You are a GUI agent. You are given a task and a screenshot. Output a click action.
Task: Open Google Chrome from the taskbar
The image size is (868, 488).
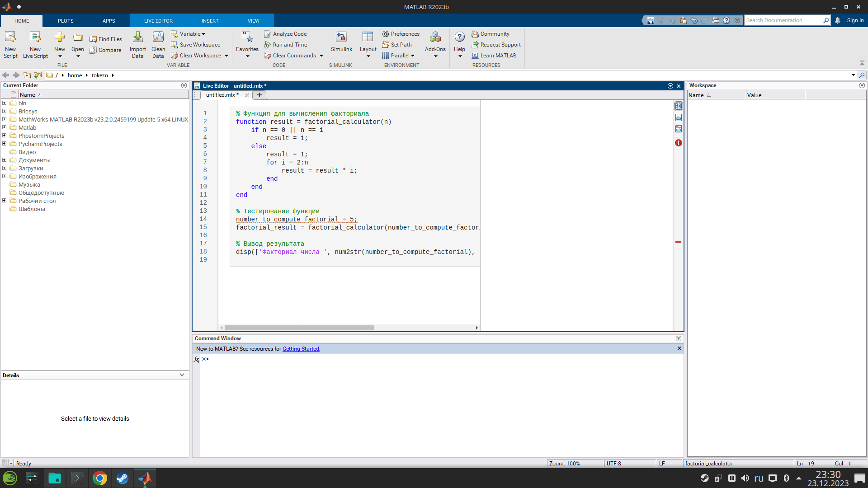click(x=100, y=478)
